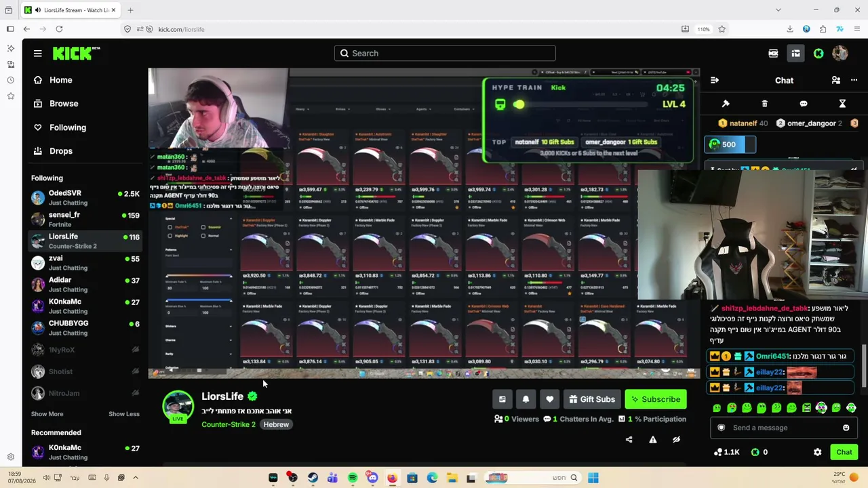The width and height of the screenshot is (868, 488).
Task: Click the speech bubble chat mode icon
Action: (804, 104)
